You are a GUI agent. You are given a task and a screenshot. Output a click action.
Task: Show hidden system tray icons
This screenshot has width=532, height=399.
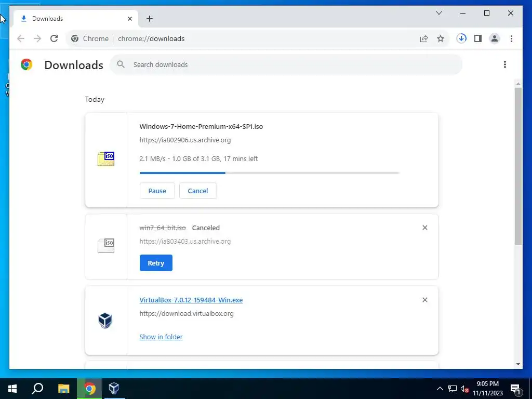click(x=440, y=389)
